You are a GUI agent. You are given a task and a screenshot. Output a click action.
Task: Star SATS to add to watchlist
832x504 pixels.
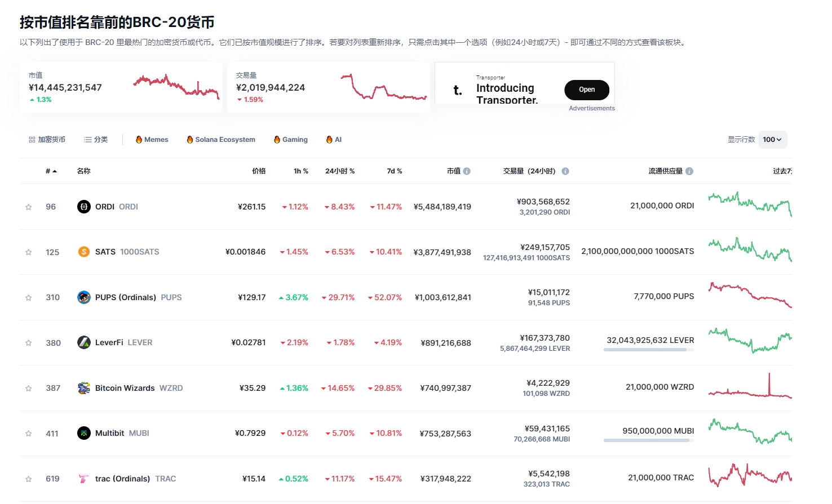(28, 252)
